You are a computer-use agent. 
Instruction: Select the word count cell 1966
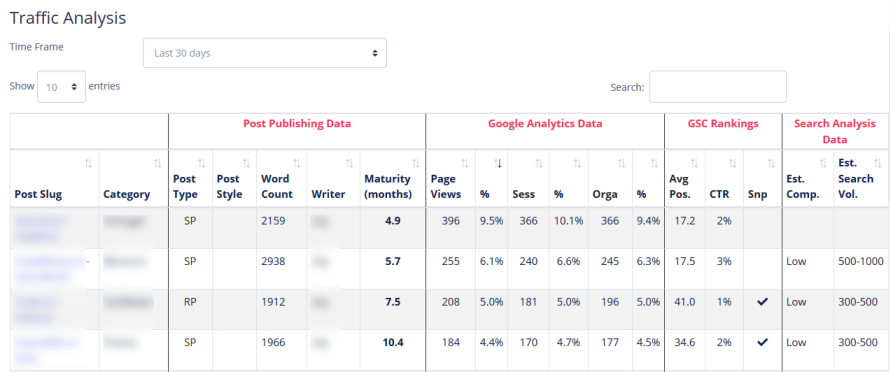pyautogui.click(x=273, y=343)
